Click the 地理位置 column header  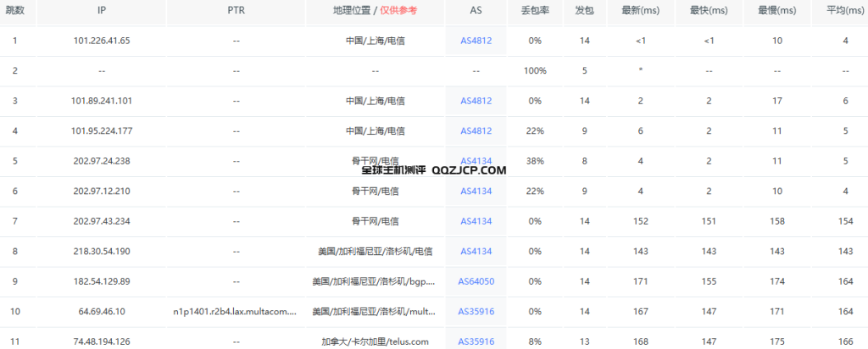(375, 10)
